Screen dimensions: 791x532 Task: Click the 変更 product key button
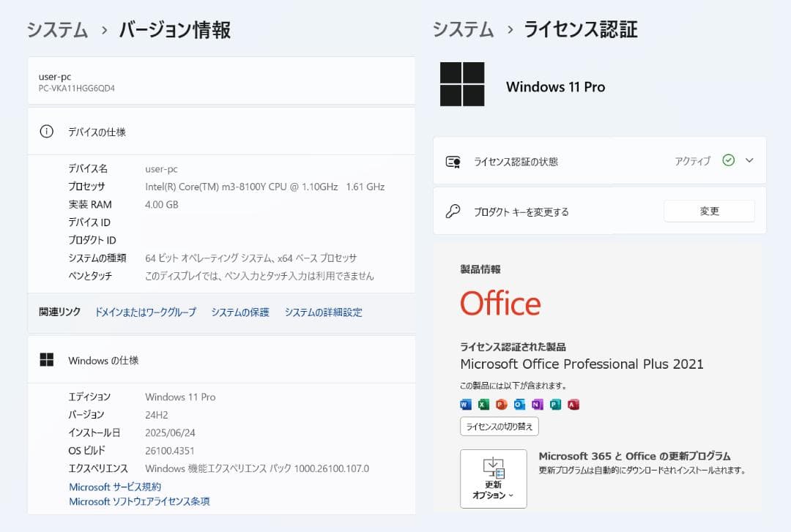click(708, 211)
